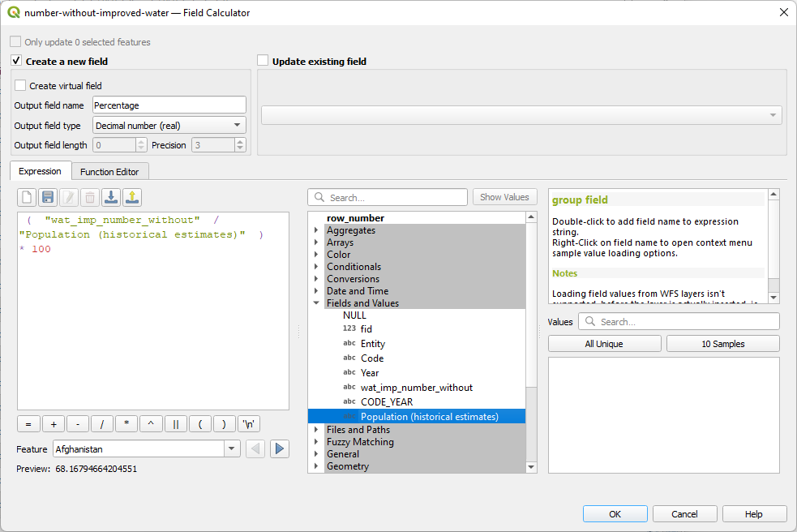Insert the newline '\n' operator button
The image size is (797, 532).
(x=250, y=424)
